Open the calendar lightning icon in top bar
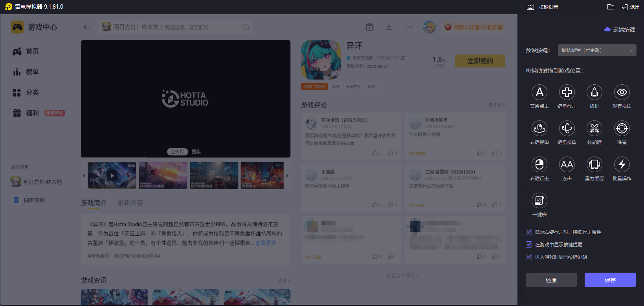The width and height of the screenshot is (644, 306). pyautogui.click(x=370, y=27)
